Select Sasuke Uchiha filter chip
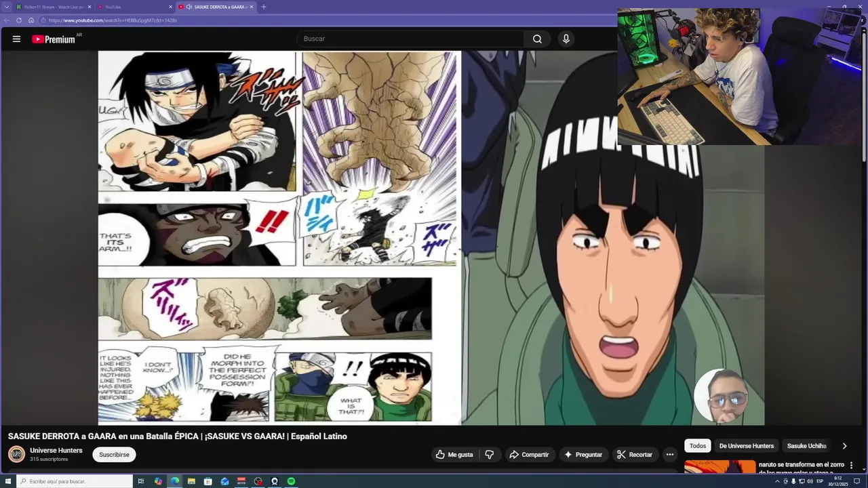Image resolution: width=868 pixels, height=488 pixels. pyautogui.click(x=806, y=446)
